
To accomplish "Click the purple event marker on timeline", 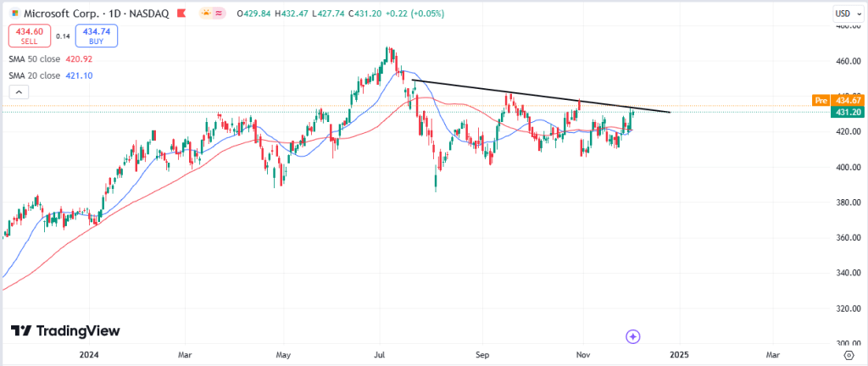I will click(x=632, y=336).
